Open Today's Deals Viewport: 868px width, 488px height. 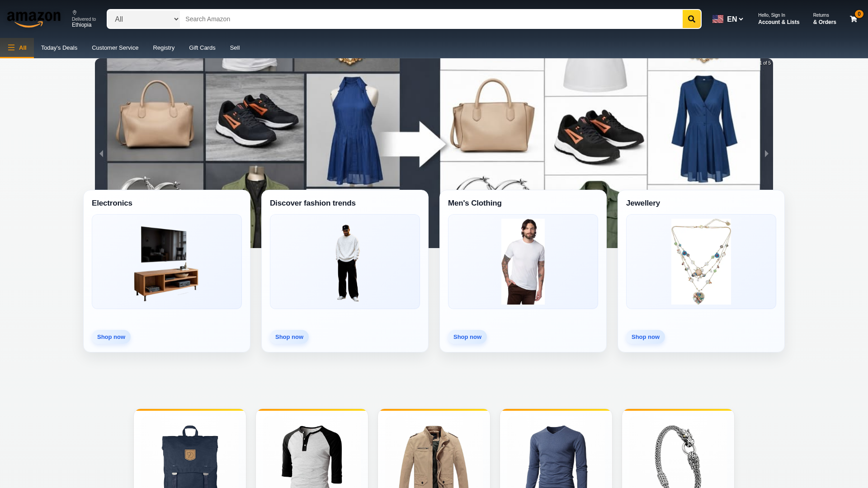point(59,47)
